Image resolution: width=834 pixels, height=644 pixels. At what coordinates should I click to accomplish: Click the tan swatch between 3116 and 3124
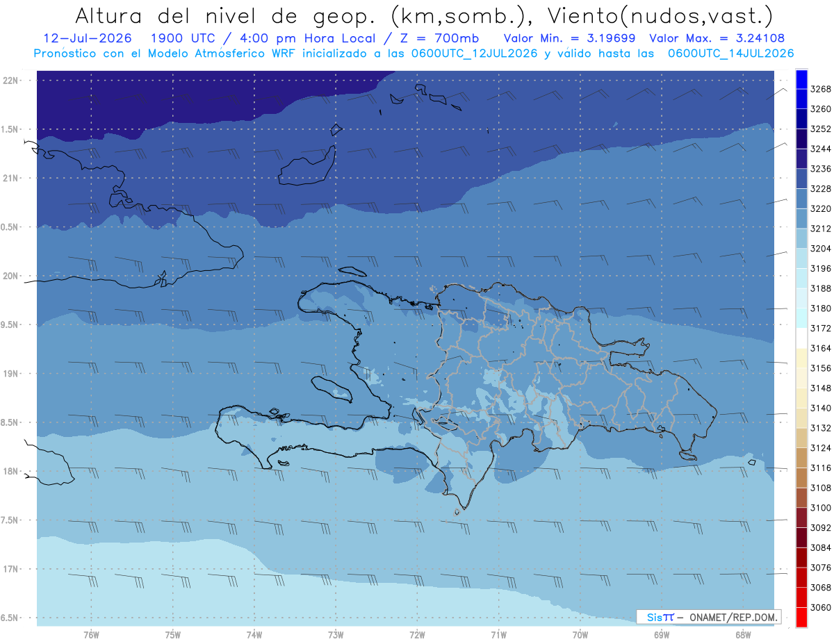point(801,458)
